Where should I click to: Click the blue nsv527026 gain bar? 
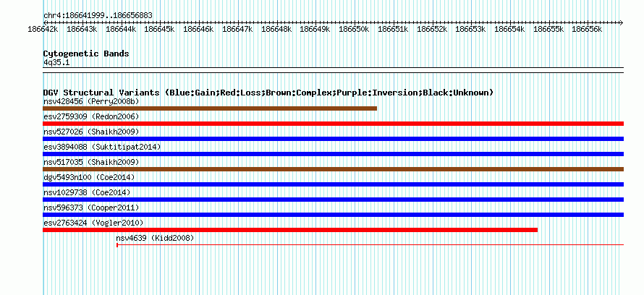(333, 139)
